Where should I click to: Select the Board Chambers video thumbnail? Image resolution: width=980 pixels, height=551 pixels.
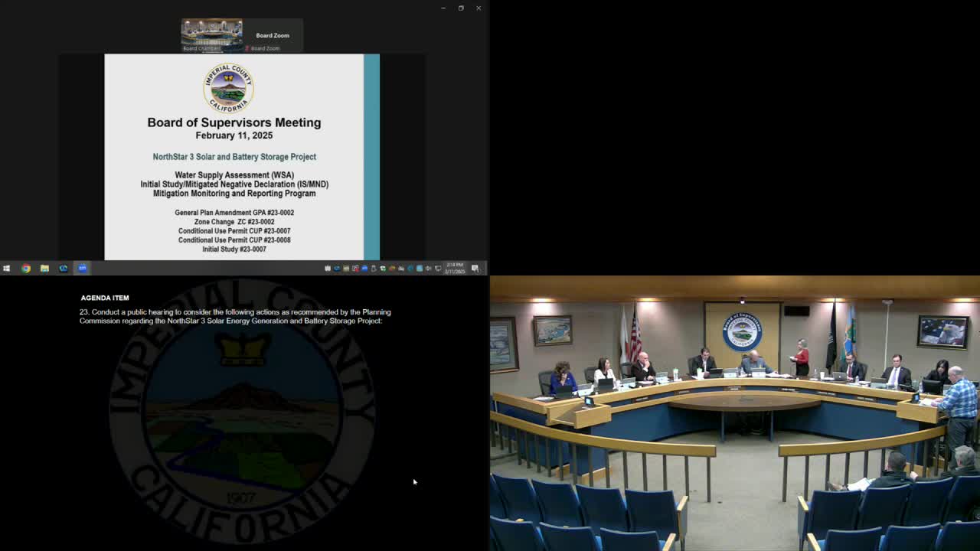point(211,35)
